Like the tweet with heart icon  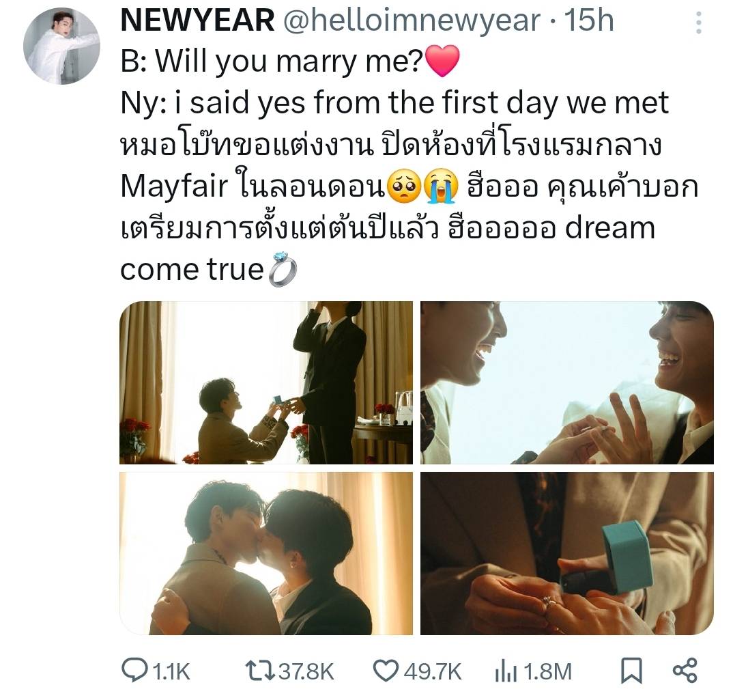click(x=386, y=671)
